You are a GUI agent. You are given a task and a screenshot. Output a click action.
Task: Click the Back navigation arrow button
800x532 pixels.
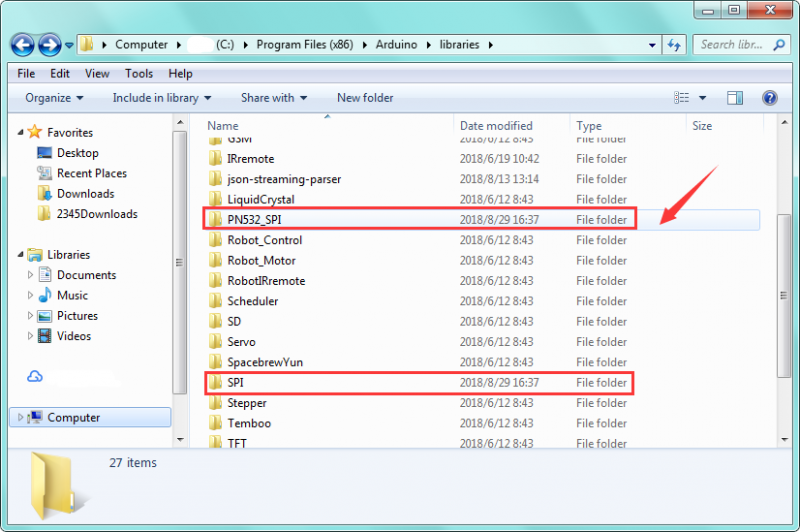(23, 45)
